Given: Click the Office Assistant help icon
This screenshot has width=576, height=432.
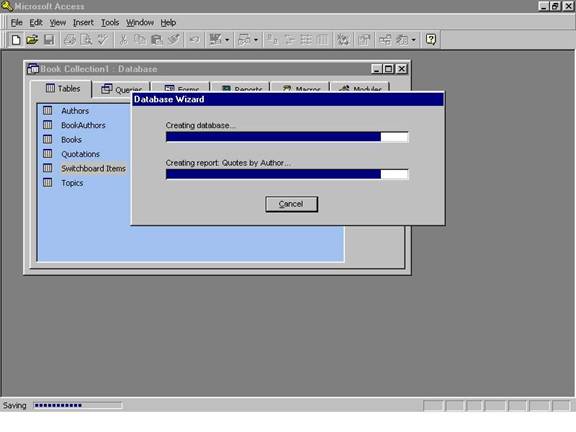Looking at the screenshot, I should tap(431, 40).
